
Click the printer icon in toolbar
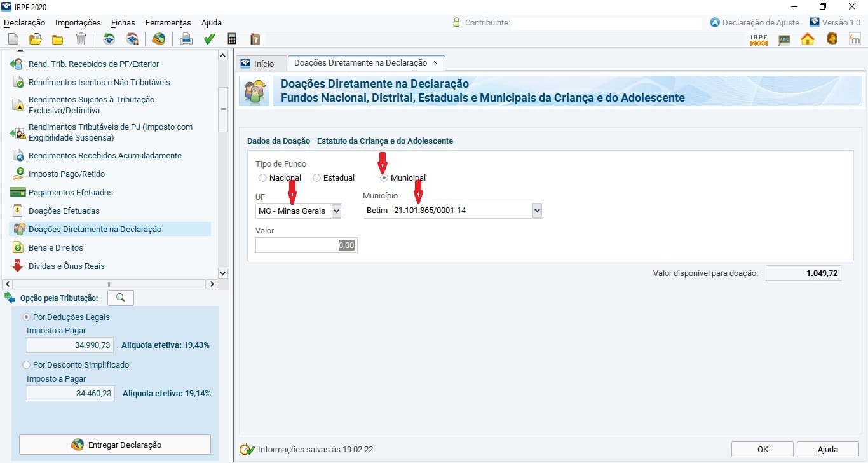(x=186, y=39)
